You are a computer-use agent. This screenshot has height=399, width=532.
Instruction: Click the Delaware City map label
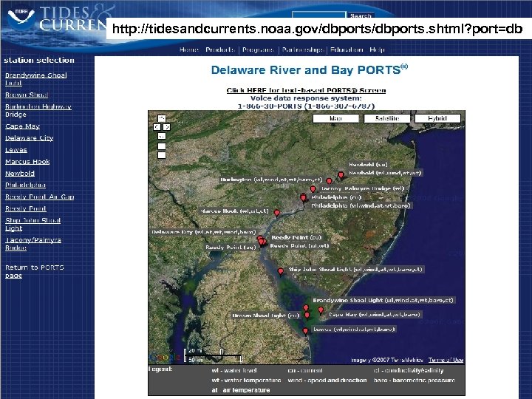click(204, 232)
